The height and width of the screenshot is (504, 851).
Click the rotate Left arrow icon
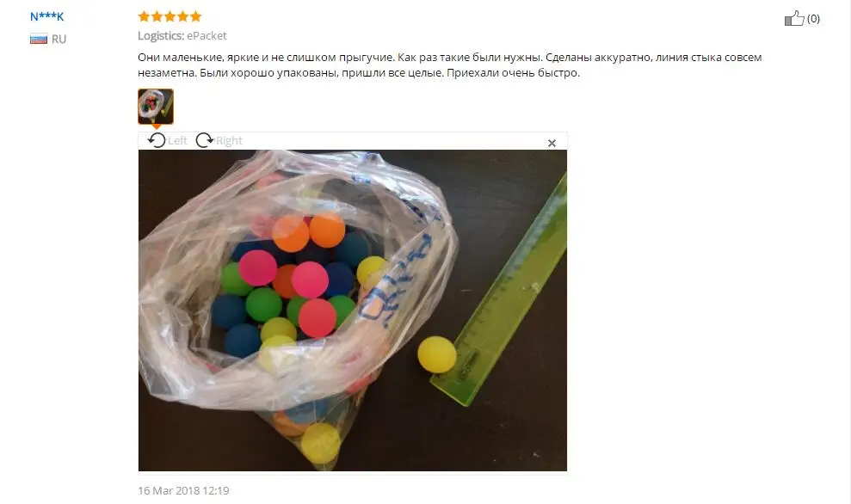pos(157,140)
